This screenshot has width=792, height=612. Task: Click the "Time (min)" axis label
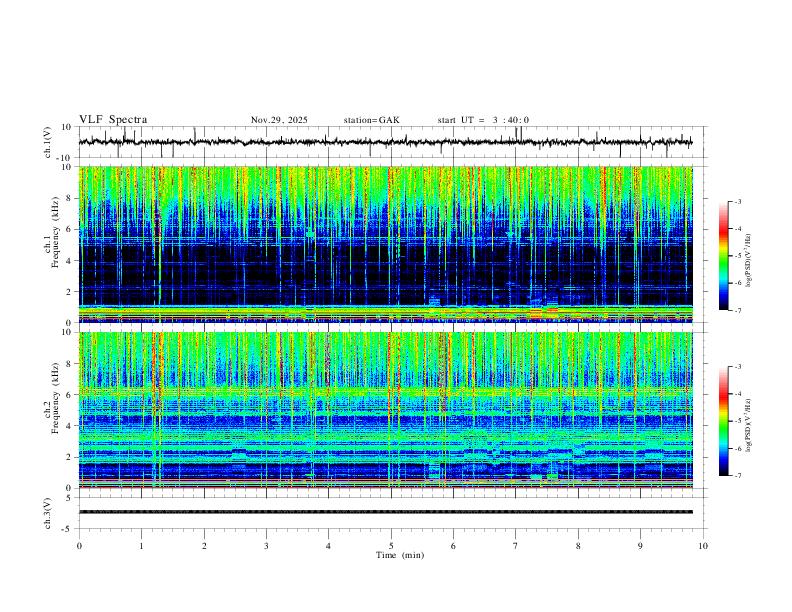tap(400, 555)
